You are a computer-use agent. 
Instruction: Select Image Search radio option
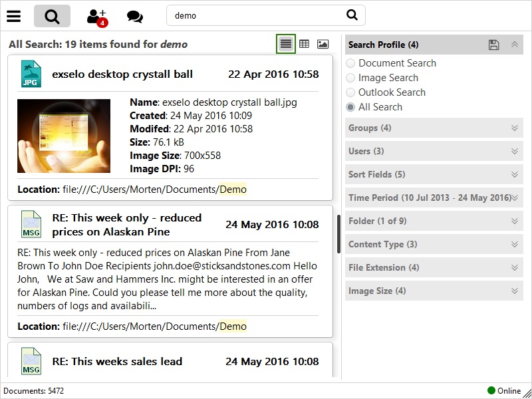click(x=350, y=78)
